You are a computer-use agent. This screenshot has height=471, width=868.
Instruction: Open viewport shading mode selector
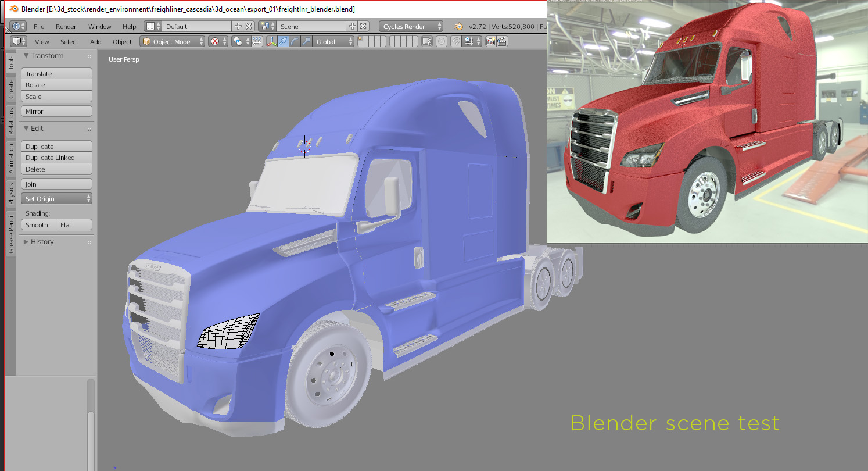[218, 42]
